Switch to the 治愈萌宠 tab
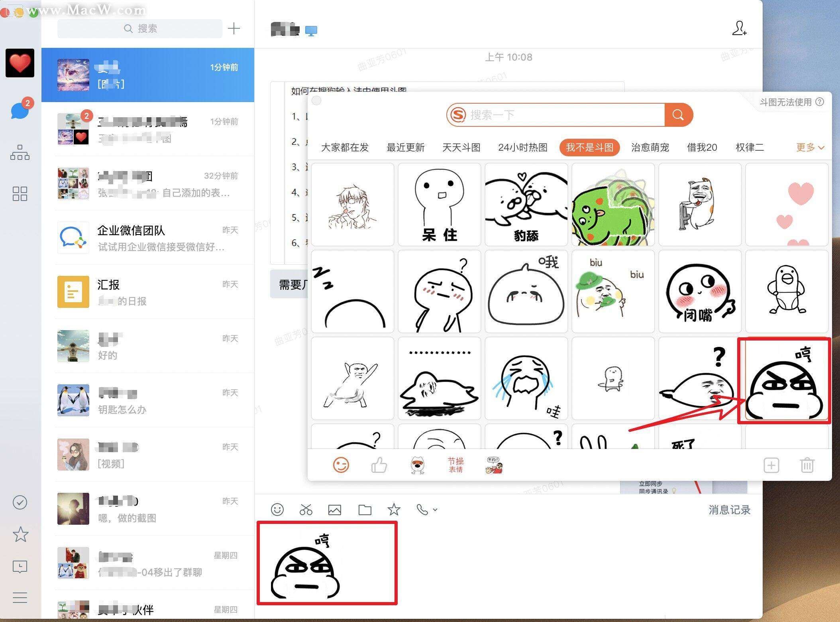 (x=650, y=148)
